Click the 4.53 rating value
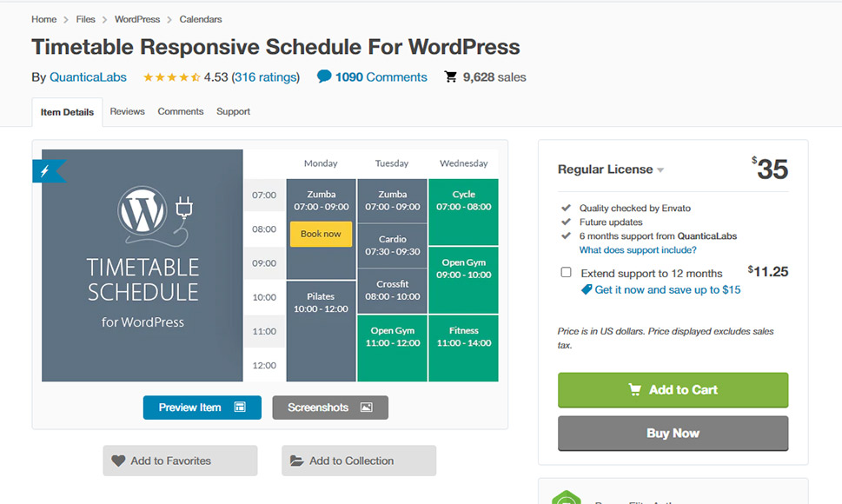 point(215,77)
